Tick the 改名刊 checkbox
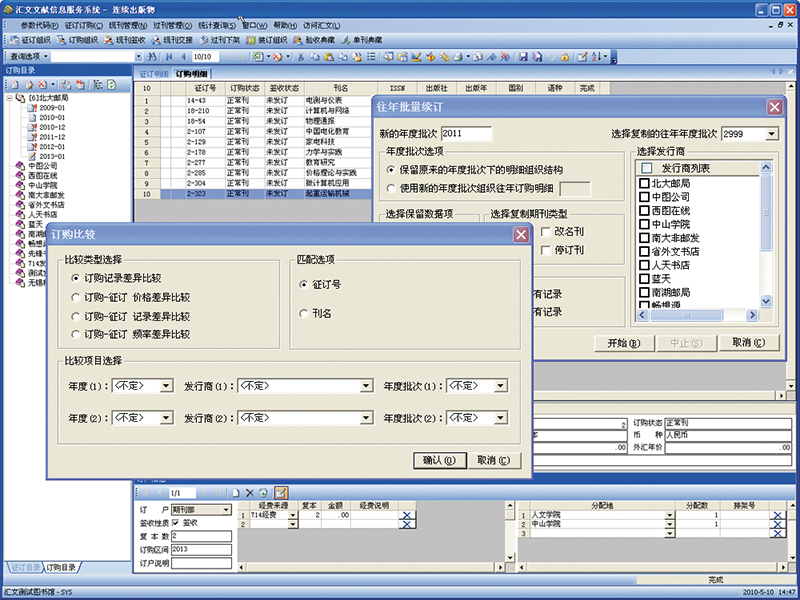This screenshot has width=800, height=600. 544,231
